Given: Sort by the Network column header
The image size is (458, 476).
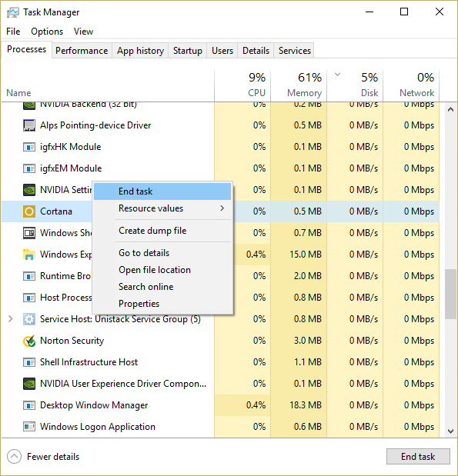Looking at the screenshot, I should coord(411,86).
